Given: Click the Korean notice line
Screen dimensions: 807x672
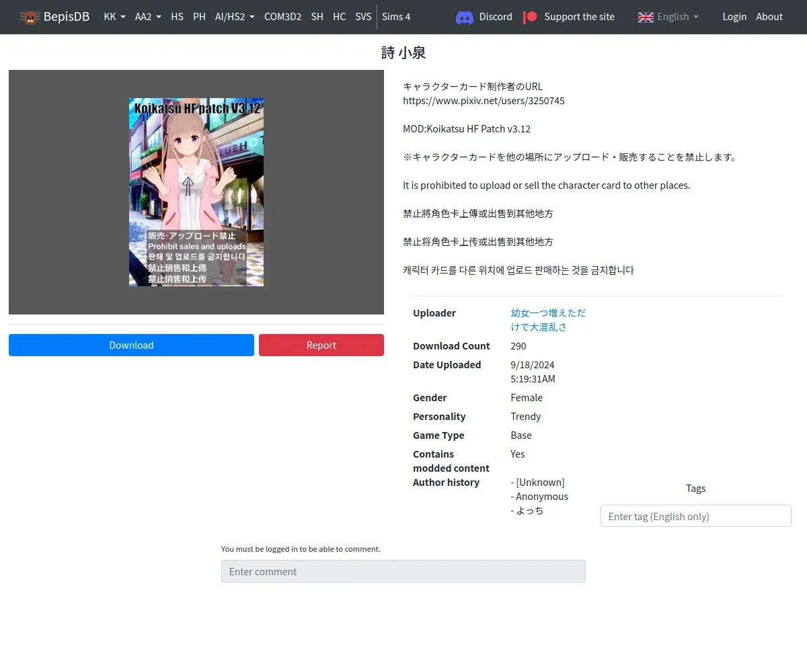Looking at the screenshot, I should pos(518,270).
